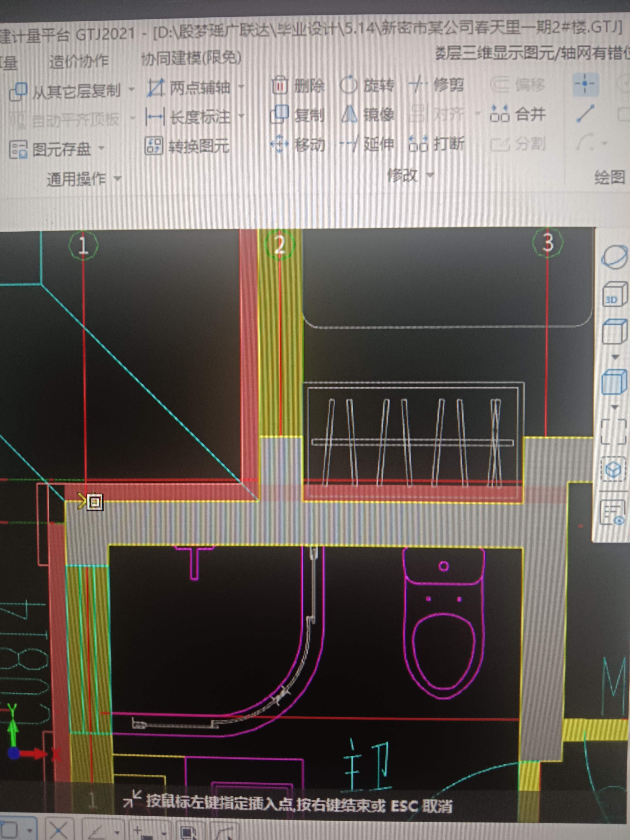Screen dimensions: 630x840
Task: Select the 镜像 (Mirror) tool
Action: point(367,114)
